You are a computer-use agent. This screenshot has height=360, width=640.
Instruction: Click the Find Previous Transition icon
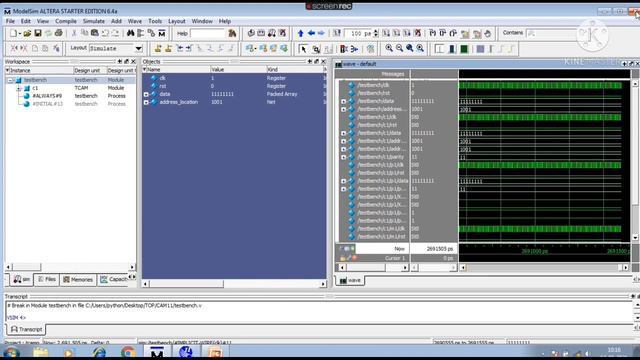180,49
